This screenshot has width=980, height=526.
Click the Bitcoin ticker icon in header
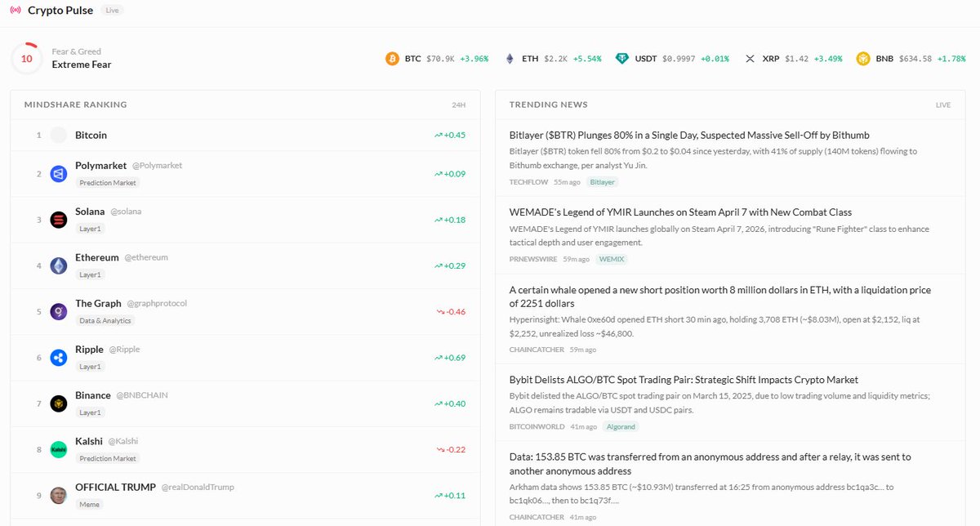[393, 59]
